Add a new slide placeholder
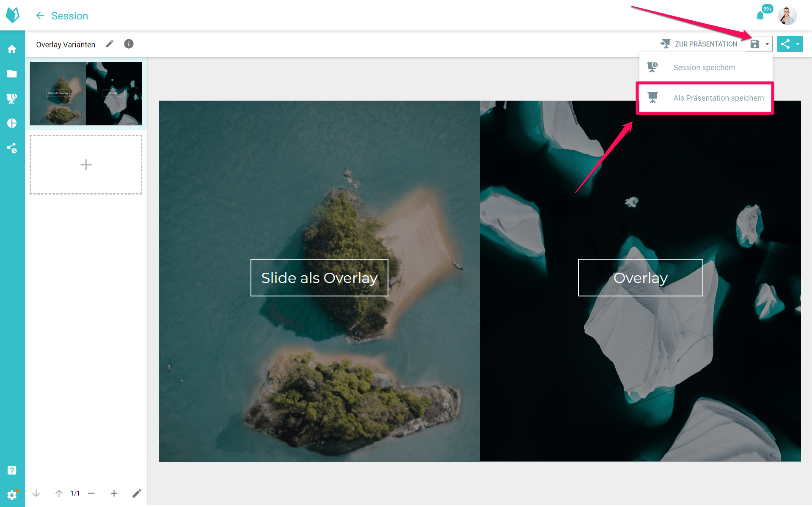 [x=86, y=165]
